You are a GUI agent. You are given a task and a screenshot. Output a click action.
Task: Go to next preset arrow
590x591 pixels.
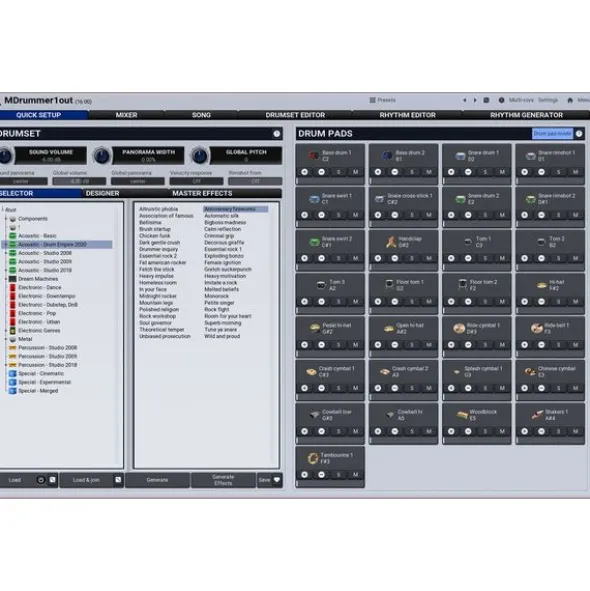pos(475,100)
